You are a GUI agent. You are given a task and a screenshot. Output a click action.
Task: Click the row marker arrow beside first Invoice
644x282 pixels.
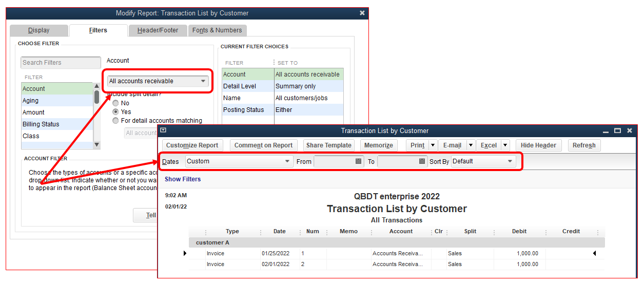click(185, 253)
